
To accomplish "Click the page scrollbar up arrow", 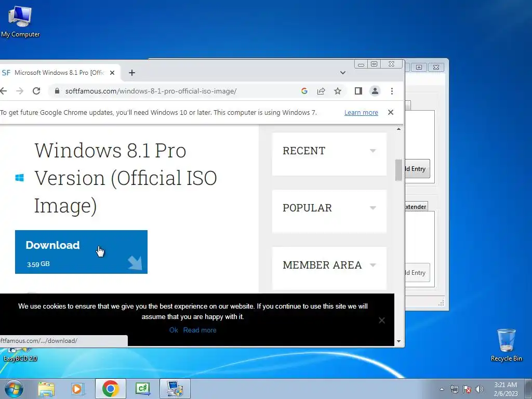I will pos(398,129).
